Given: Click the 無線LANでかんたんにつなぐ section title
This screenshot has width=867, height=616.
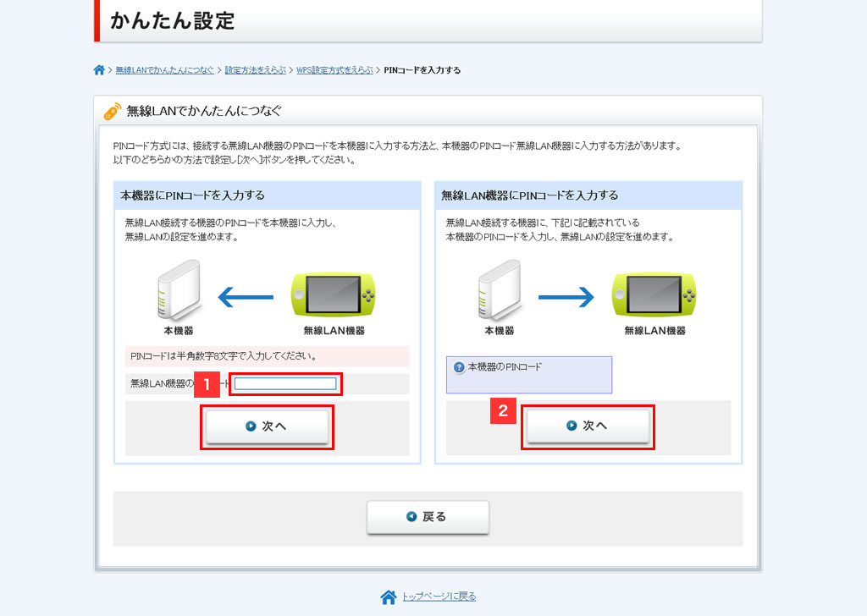Looking at the screenshot, I should (204, 111).
